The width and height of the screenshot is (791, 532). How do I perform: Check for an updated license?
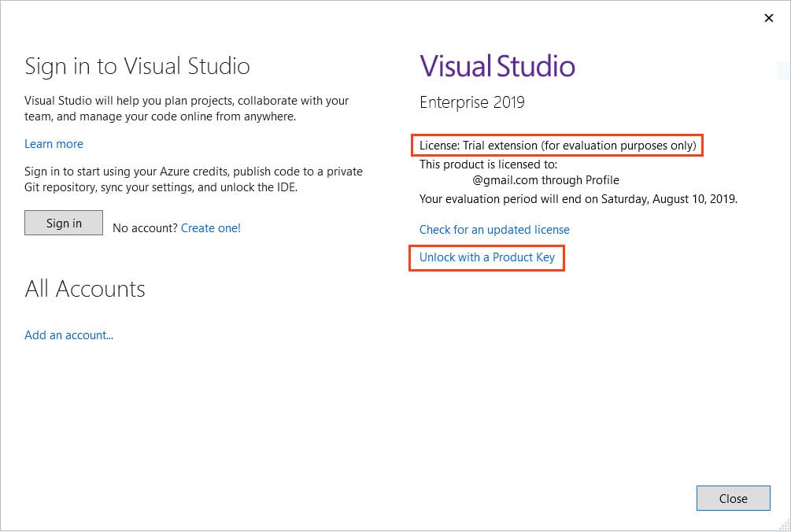494,230
